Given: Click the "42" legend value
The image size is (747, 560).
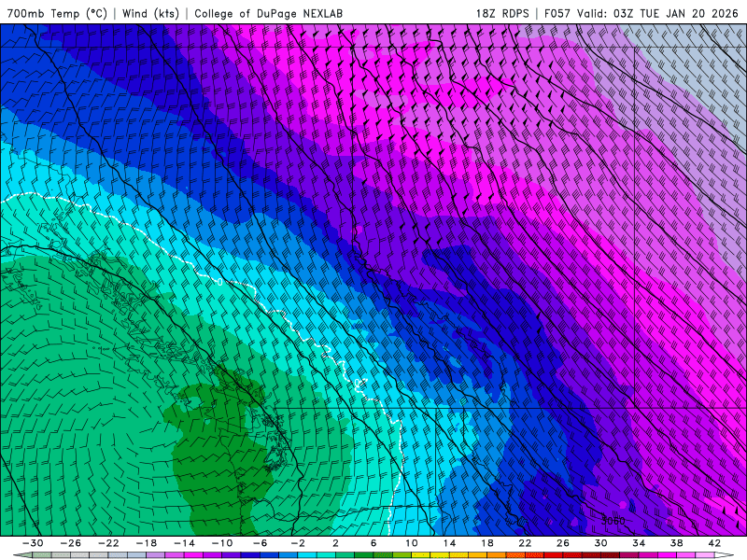Looking at the screenshot, I should 714,543.
